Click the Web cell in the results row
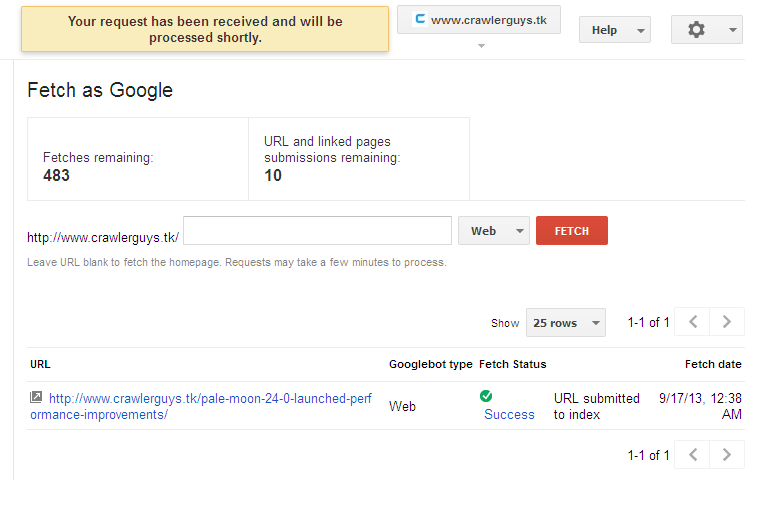 [x=402, y=407]
